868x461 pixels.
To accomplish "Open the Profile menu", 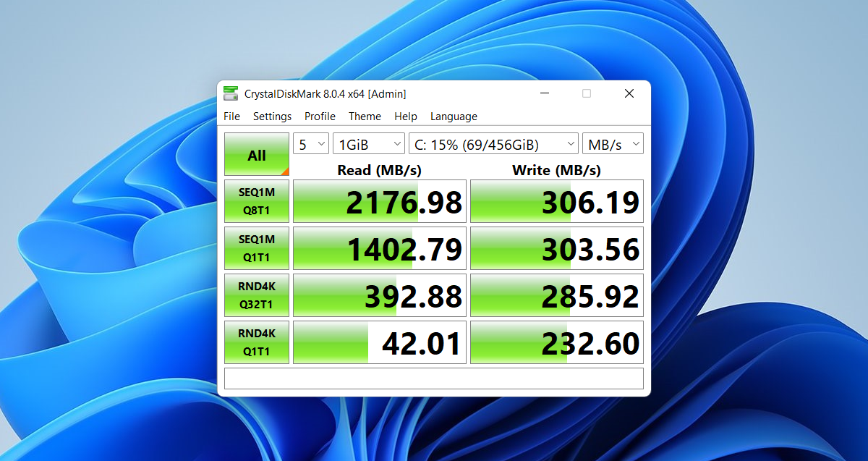I will pyautogui.click(x=320, y=117).
